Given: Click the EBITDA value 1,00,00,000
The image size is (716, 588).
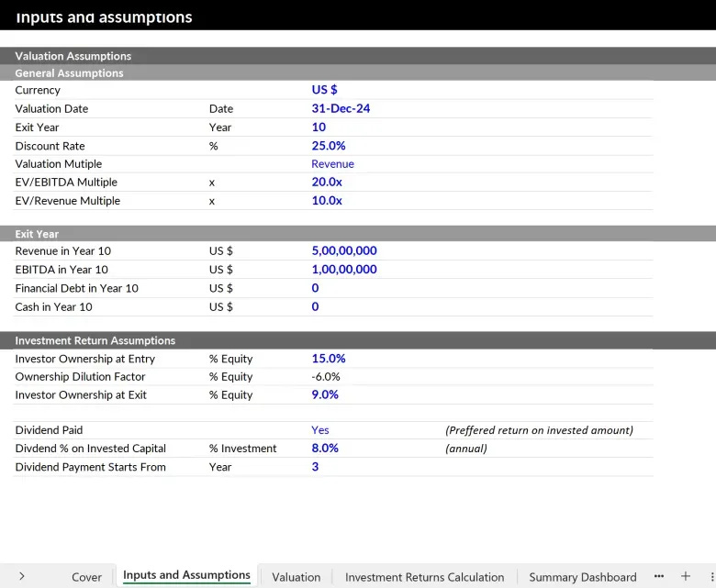Looking at the screenshot, I should [x=344, y=270].
